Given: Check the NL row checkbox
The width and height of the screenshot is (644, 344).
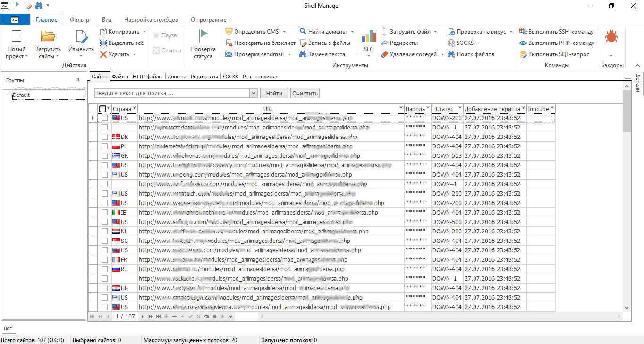Looking at the screenshot, I should click(x=104, y=231).
